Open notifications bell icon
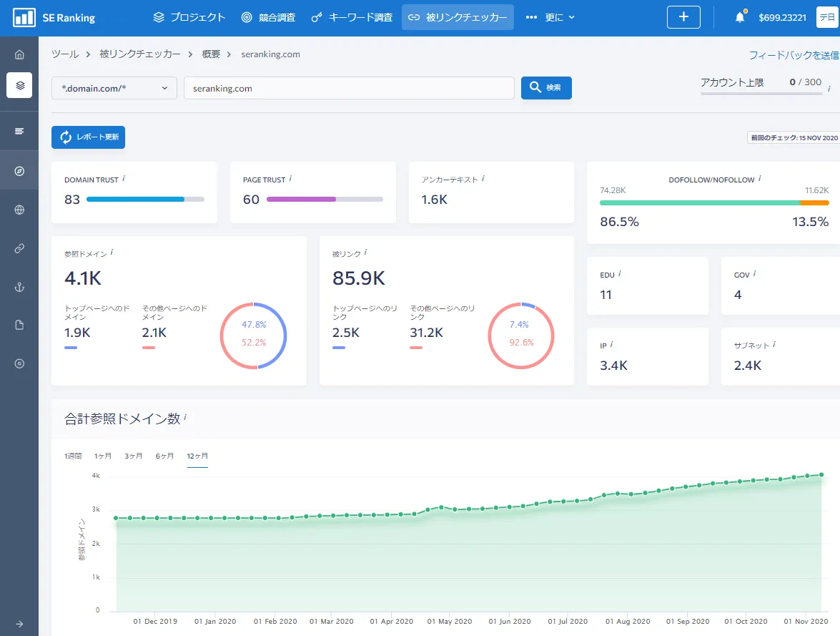 pyautogui.click(x=740, y=17)
